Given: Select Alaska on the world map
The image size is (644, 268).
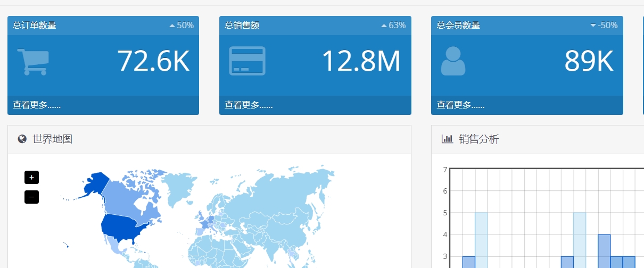Looking at the screenshot, I should 97,183.
